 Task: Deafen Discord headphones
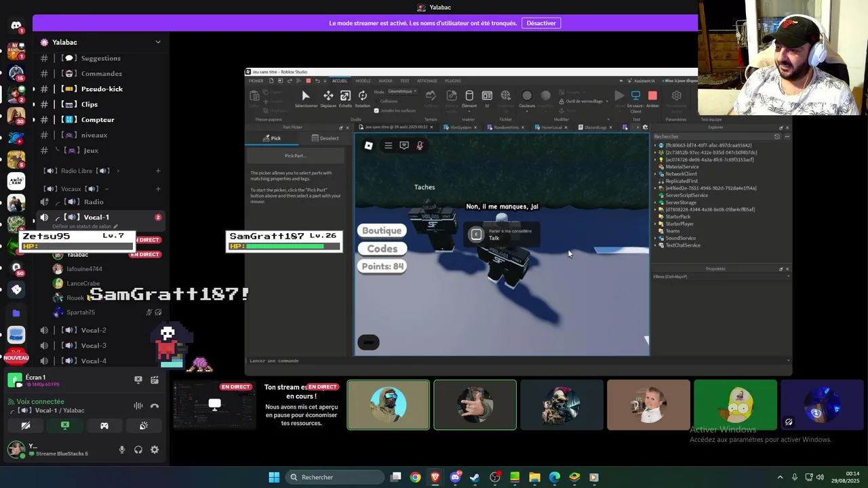coord(138,449)
